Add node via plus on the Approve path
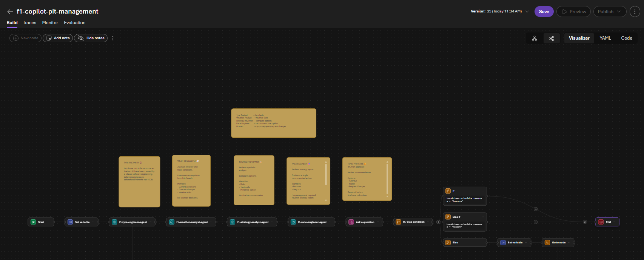The width and height of the screenshot is (644, 260). point(536,209)
